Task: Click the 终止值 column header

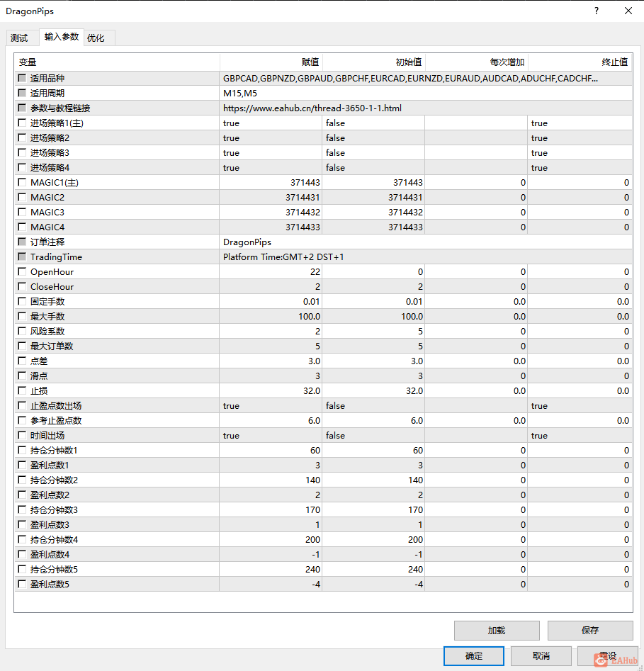Action: (580, 62)
